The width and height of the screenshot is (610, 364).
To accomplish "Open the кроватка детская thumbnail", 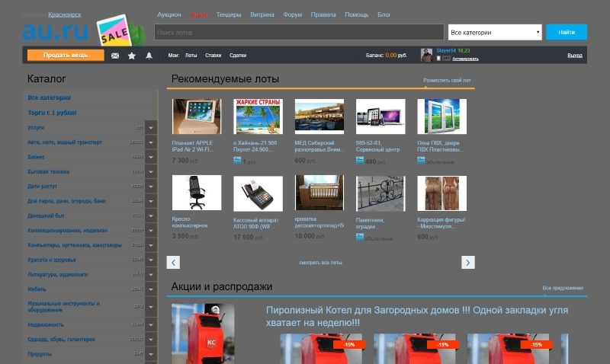I will (x=319, y=193).
